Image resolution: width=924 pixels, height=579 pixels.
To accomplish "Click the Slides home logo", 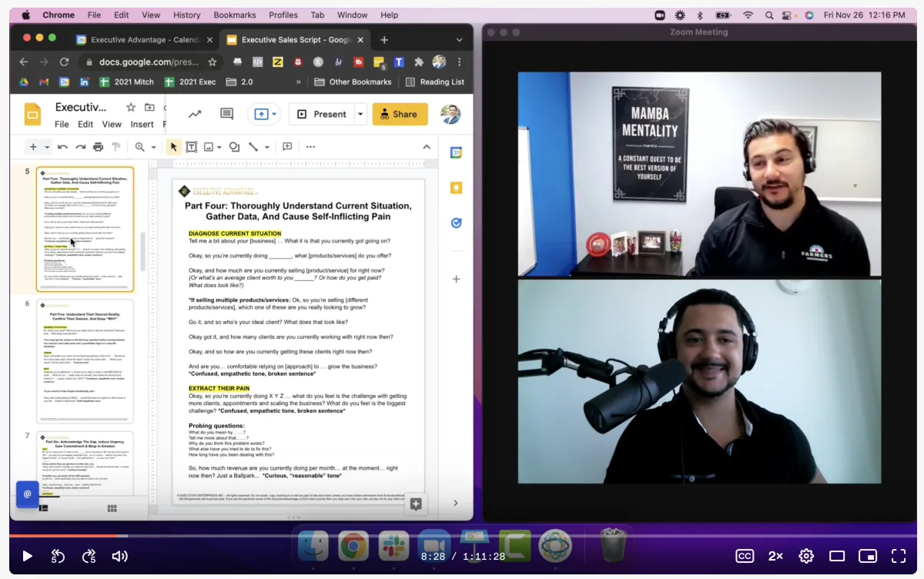I will pos(32,114).
